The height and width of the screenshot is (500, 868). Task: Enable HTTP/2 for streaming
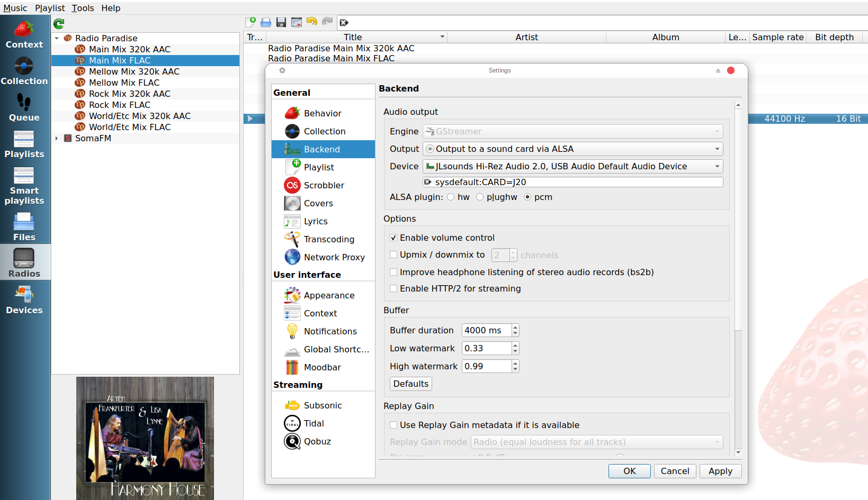coord(393,288)
